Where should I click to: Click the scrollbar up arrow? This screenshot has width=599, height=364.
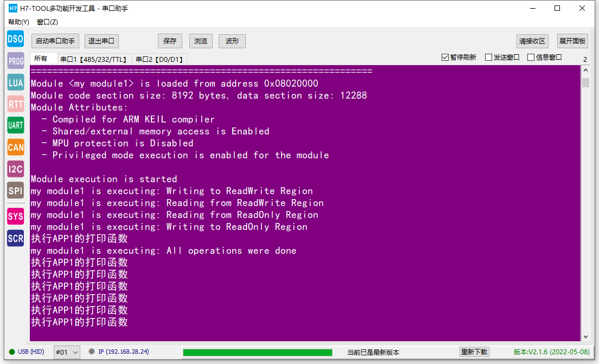click(x=585, y=71)
